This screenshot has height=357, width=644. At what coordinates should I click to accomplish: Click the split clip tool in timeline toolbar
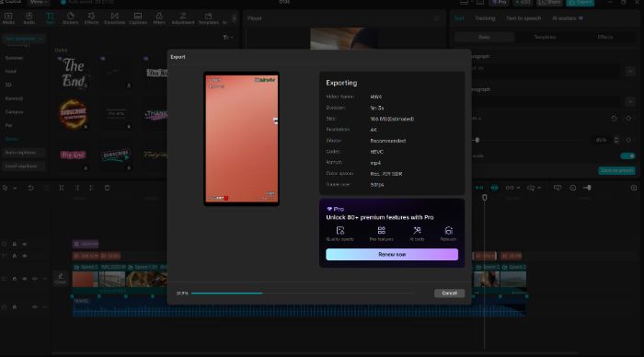[x=62, y=188]
